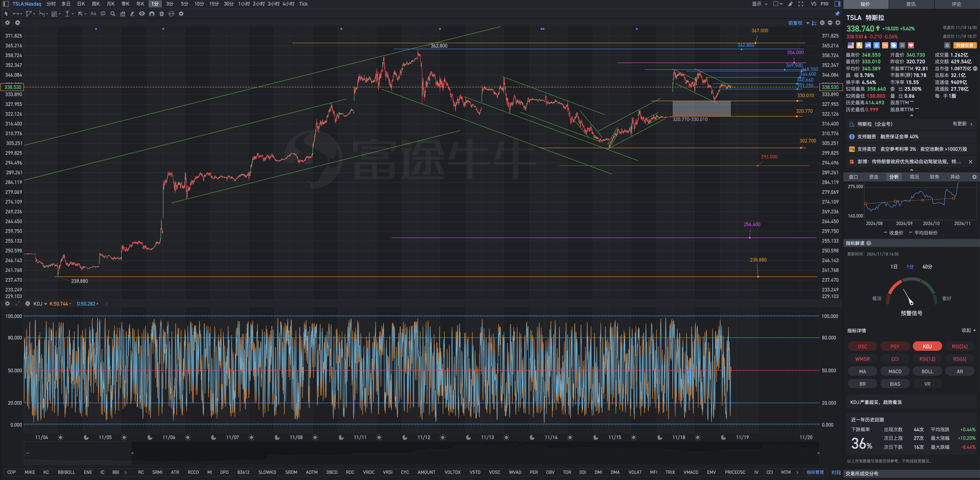980x480 pixels.
Task: Select the RSI(12) indicator pill
Action: [927, 359]
